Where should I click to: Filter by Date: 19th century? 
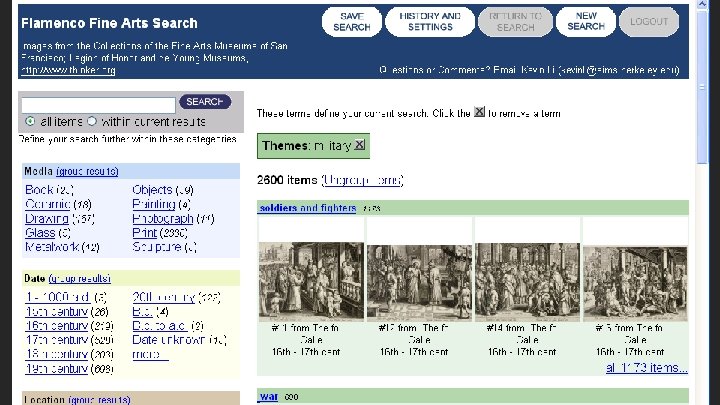(56, 369)
